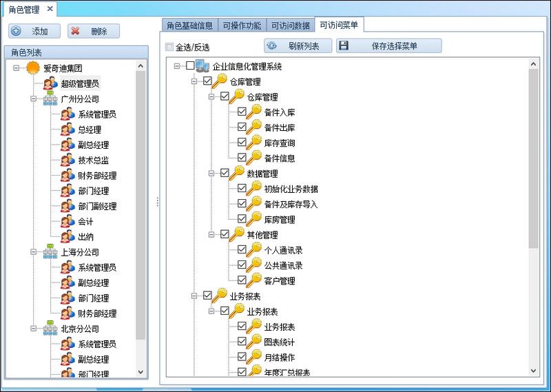Click the user icon next to 出纳
Viewport: 551px width, 392px height.
point(67,236)
